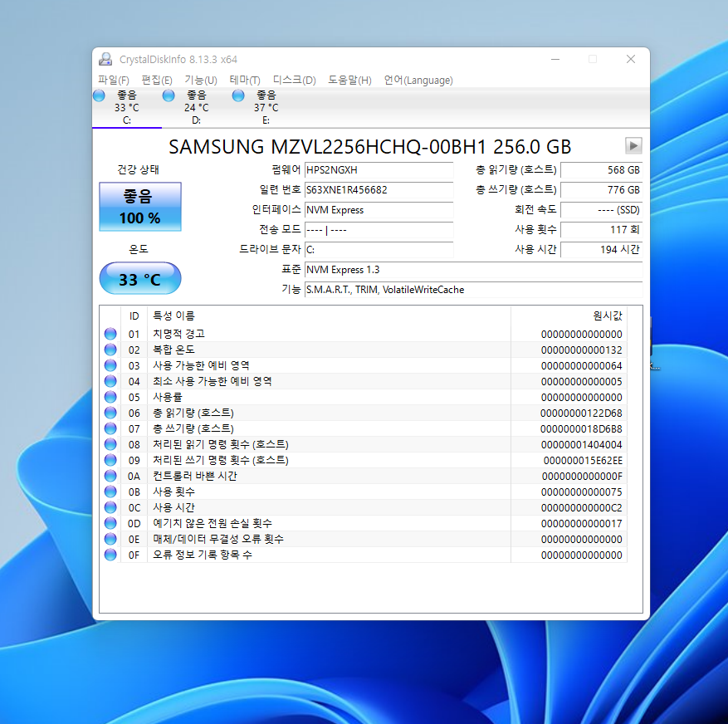Click the interface field NVM Express
728x724 pixels.
coord(379,210)
